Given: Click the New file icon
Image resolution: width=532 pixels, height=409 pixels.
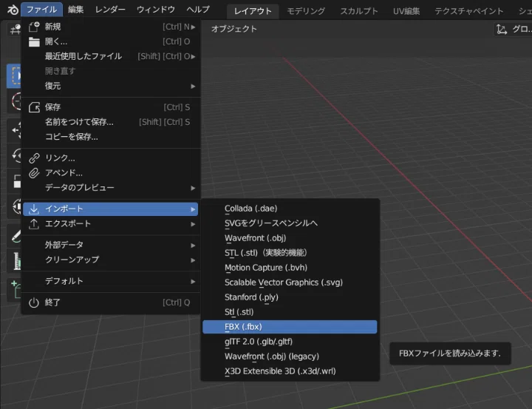Looking at the screenshot, I should (x=34, y=27).
